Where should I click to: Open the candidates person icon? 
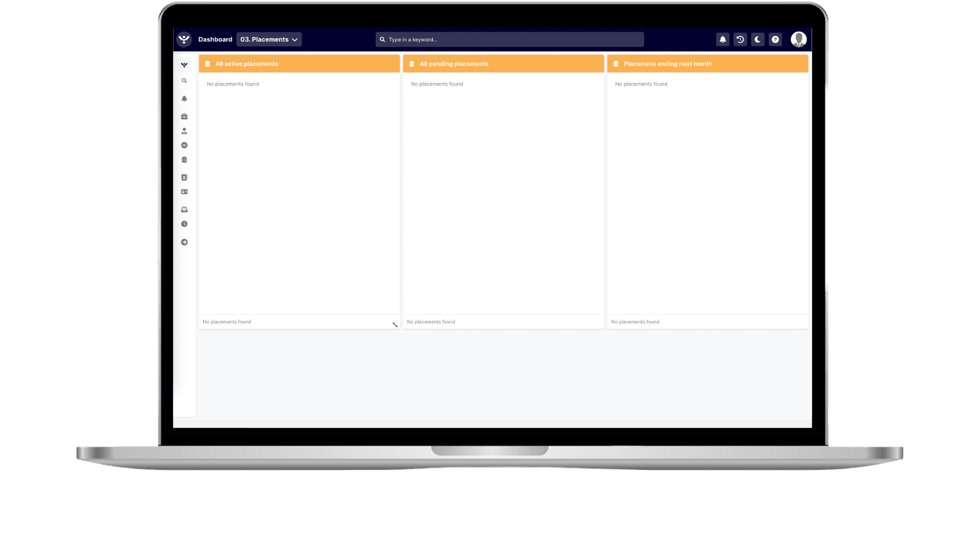184,131
